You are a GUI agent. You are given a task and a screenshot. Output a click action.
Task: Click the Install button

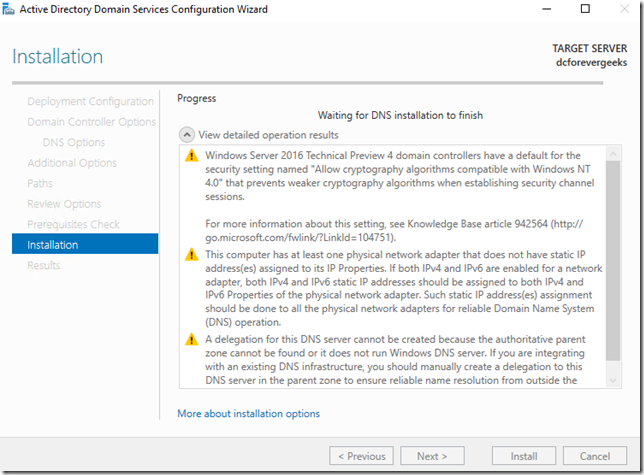click(x=524, y=456)
